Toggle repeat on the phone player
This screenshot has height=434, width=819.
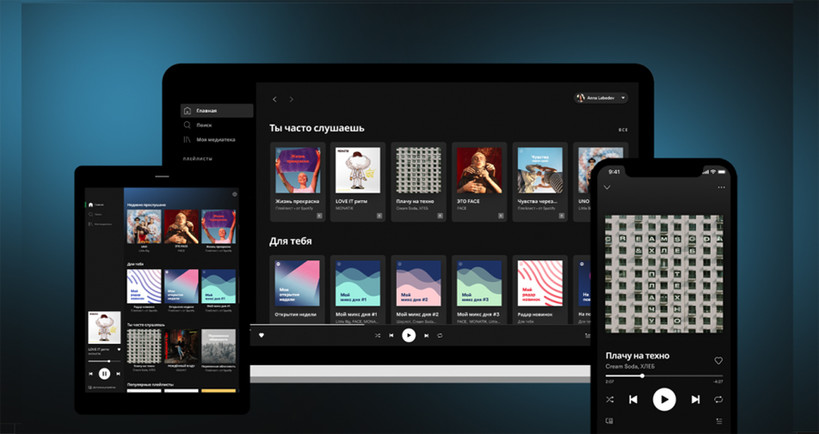(719, 399)
